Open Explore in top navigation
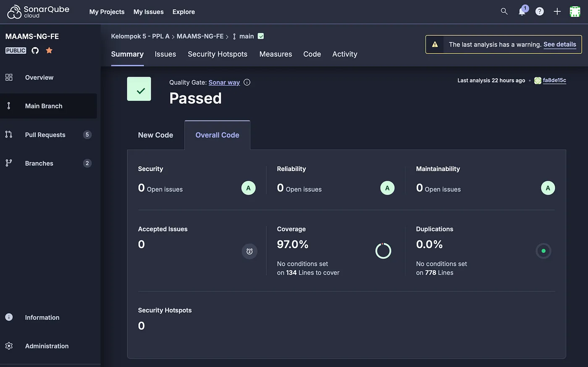Viewport: 588px width, 367px height. coord(184,12)
